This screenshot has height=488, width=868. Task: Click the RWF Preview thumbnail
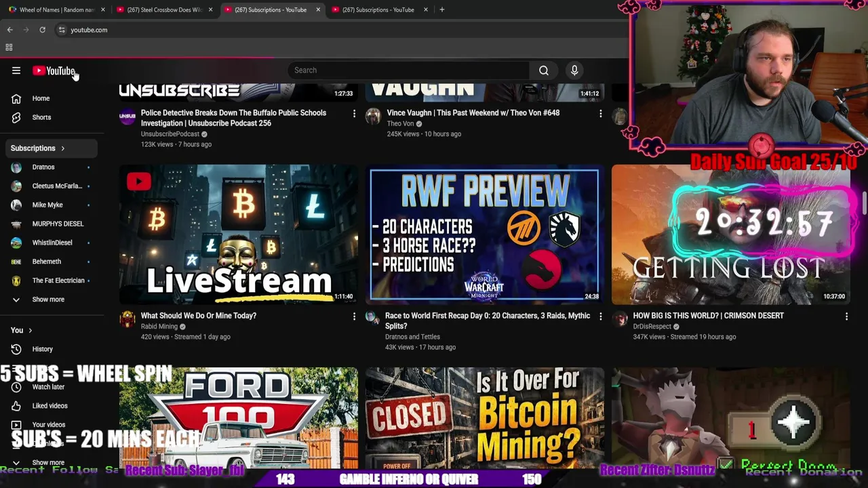coord(484,235)
